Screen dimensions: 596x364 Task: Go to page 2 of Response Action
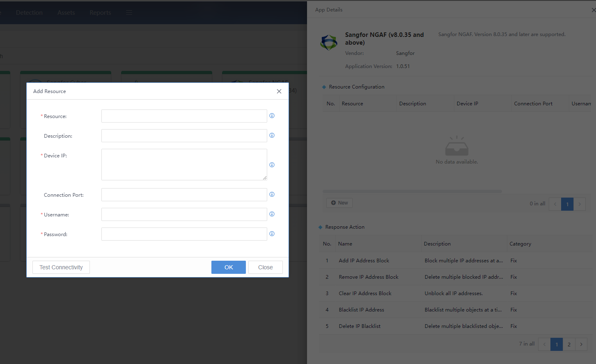[569, 344]
